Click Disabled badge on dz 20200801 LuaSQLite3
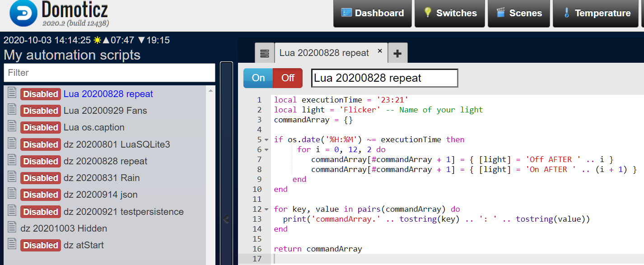Screen dimensions: 644x265 pos(41,144)
